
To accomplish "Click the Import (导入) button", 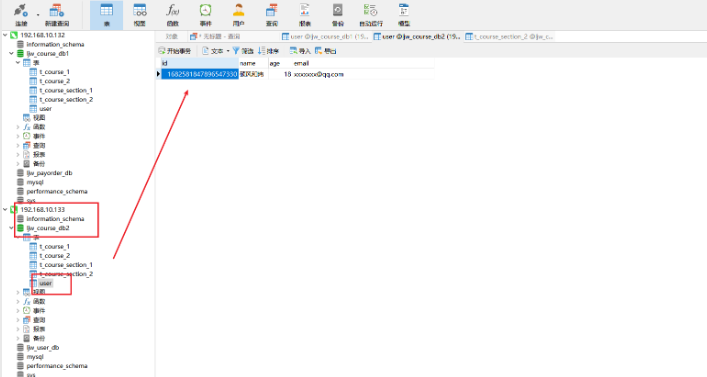I will (300, 51).
